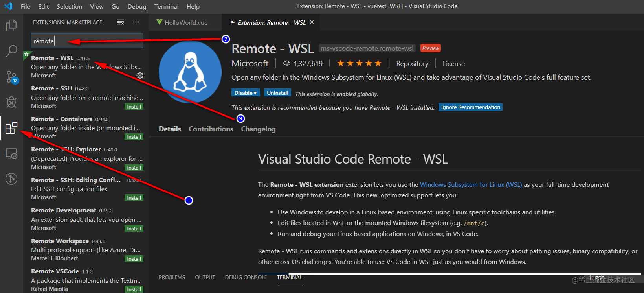
Task: Open the Help menu
Action: click(x=193, y=6)
